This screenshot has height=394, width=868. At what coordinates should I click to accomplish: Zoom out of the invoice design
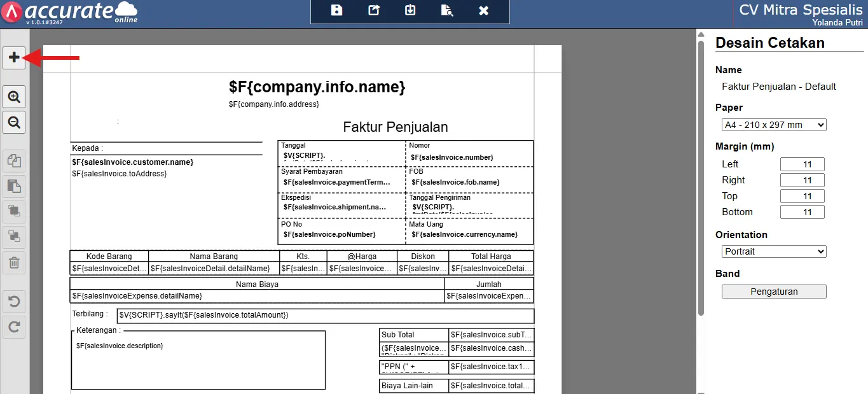[x=14, y=122]
